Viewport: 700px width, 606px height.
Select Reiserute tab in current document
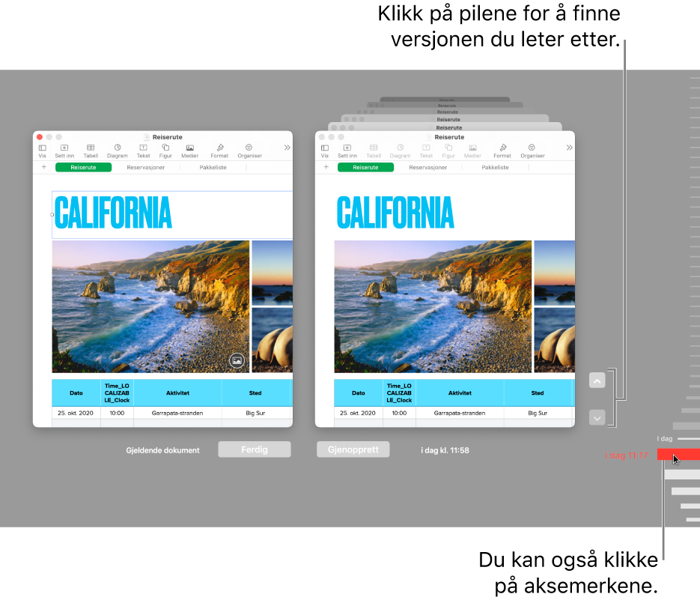84,168
